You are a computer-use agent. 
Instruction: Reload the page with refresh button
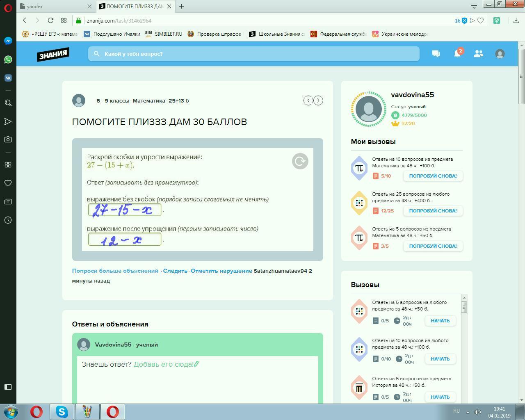50,21
